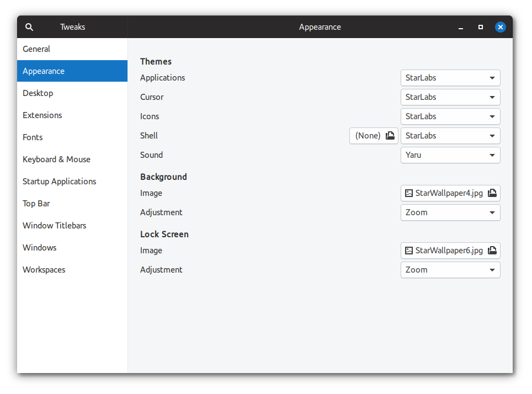Click the Shell (None) file chooser button
The width and height of the screenshot is (532, 394).
374,136
